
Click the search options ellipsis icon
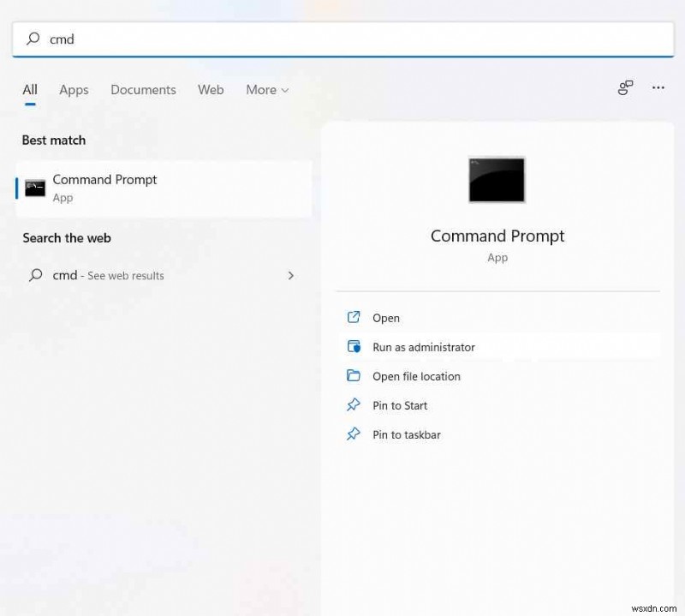point(658,89)
